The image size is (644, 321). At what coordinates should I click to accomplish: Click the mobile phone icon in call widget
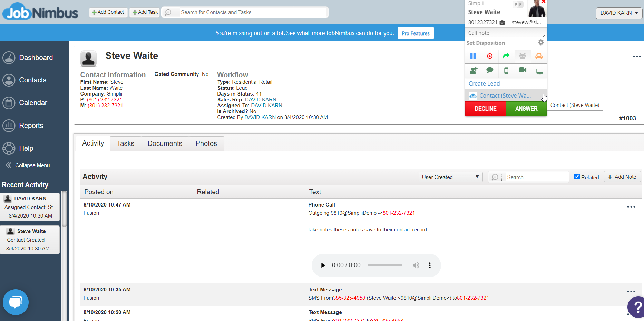[x=506, y=71]
